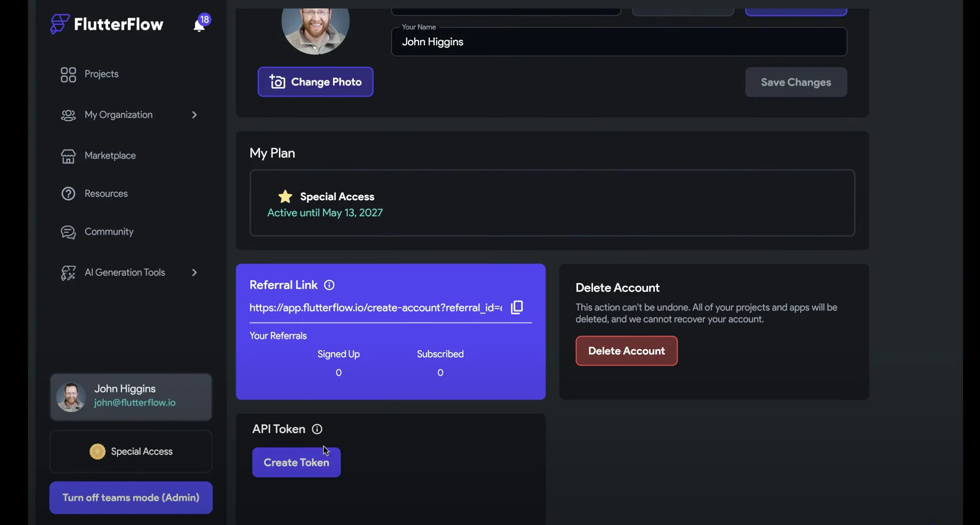Turn off teams mode (Admin)
The image size is (980, 525).
tap(131, 497)
